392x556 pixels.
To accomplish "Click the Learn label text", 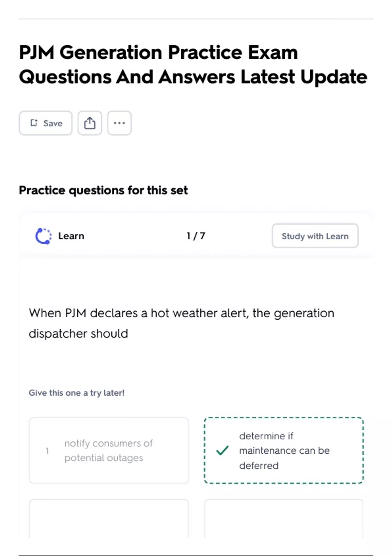I will click(x=71, y=236).
